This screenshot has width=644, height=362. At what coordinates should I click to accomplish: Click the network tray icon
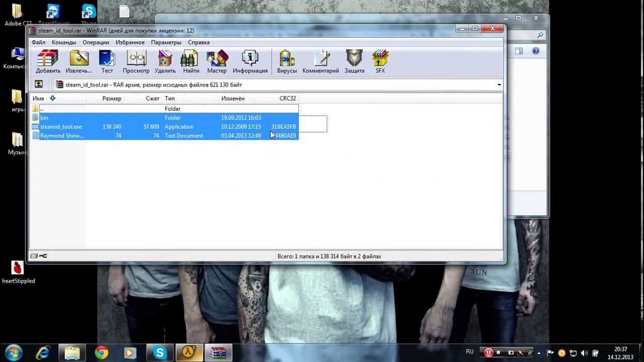coord(573,353)
